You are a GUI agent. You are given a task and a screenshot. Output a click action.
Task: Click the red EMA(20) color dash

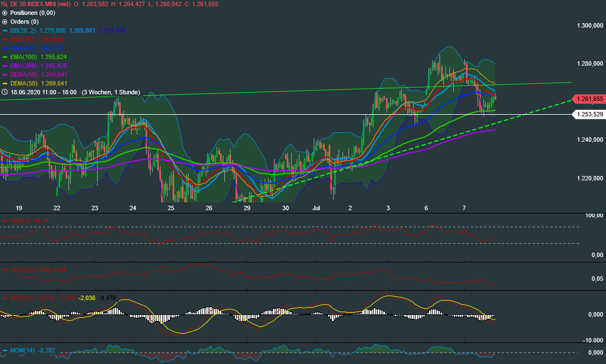pos(5,39)
